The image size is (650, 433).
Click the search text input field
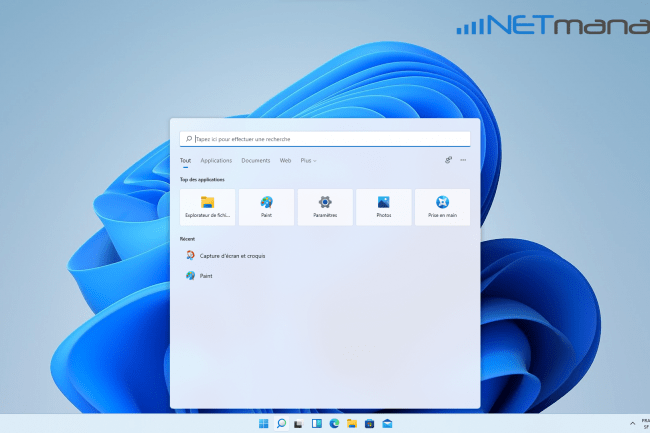pyautogui.click(x=325, y=139)
